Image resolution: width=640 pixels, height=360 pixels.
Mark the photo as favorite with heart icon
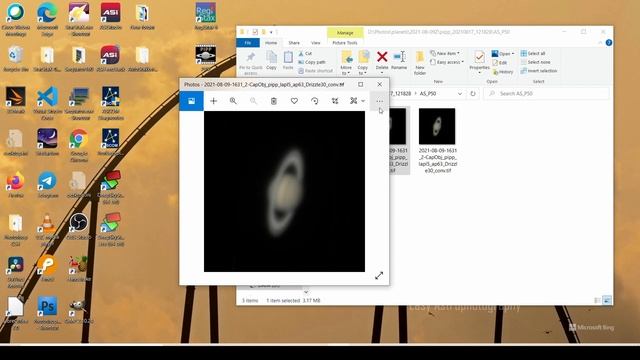[x=294, y=101]
